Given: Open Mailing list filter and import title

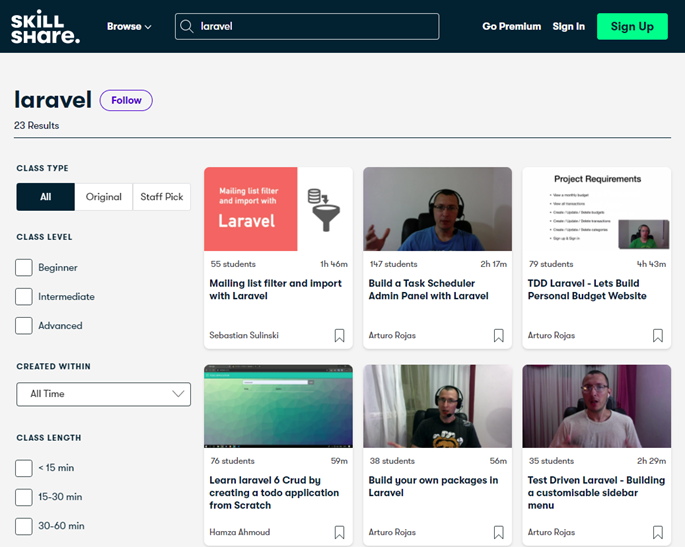Looking at the screenshot, I should (275, 290).
